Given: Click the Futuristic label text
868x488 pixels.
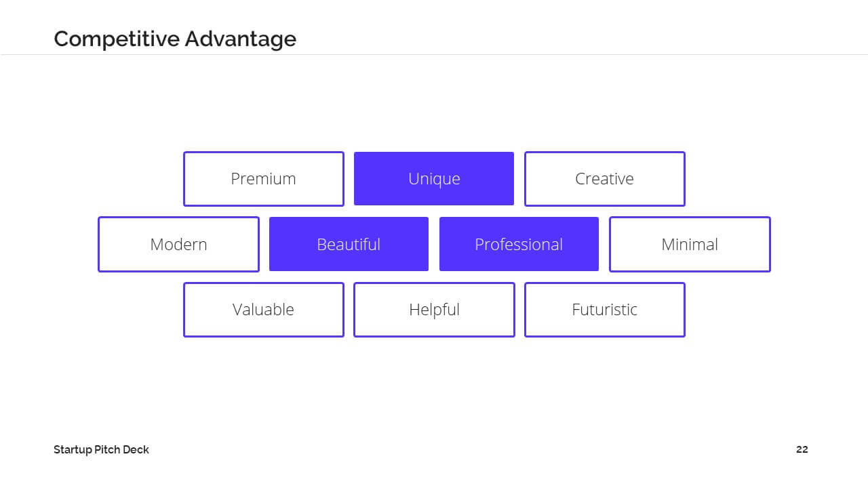Looking at the screenshot, I should tap(605, 310).
